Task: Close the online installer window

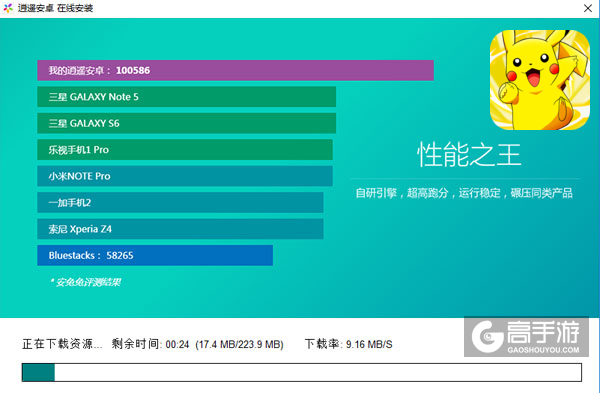Action: coord(588,8)
